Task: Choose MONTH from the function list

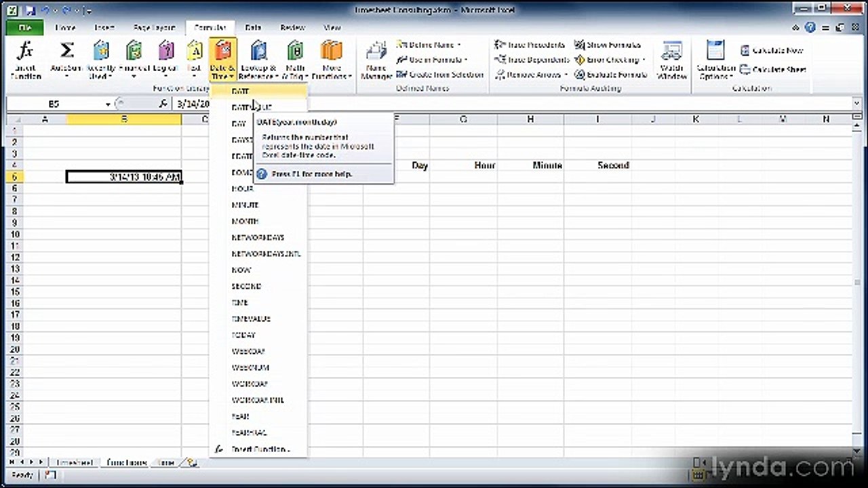Action: (259, 221)
